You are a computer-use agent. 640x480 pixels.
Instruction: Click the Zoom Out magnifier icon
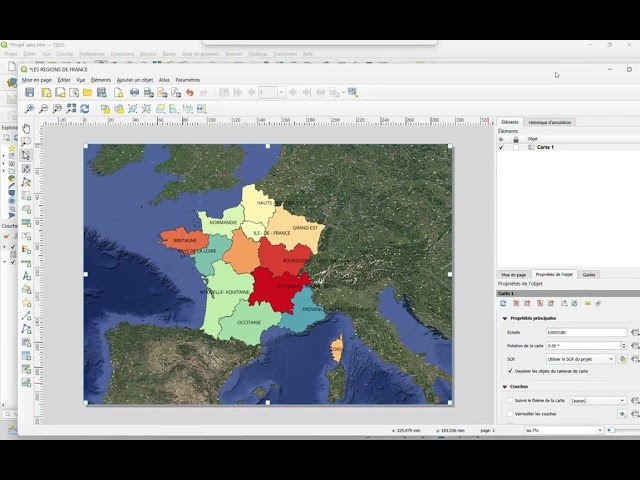click(43, 109)
